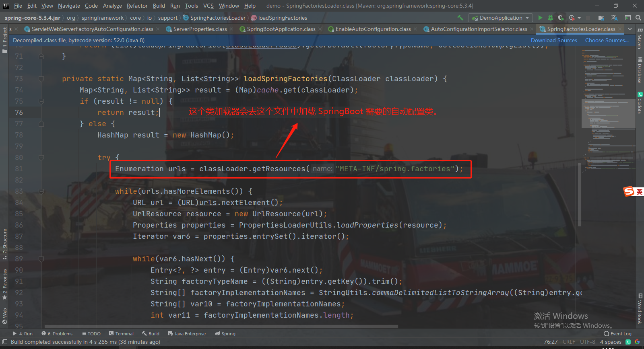Collapse the if block at line 75

pos(41,101)
